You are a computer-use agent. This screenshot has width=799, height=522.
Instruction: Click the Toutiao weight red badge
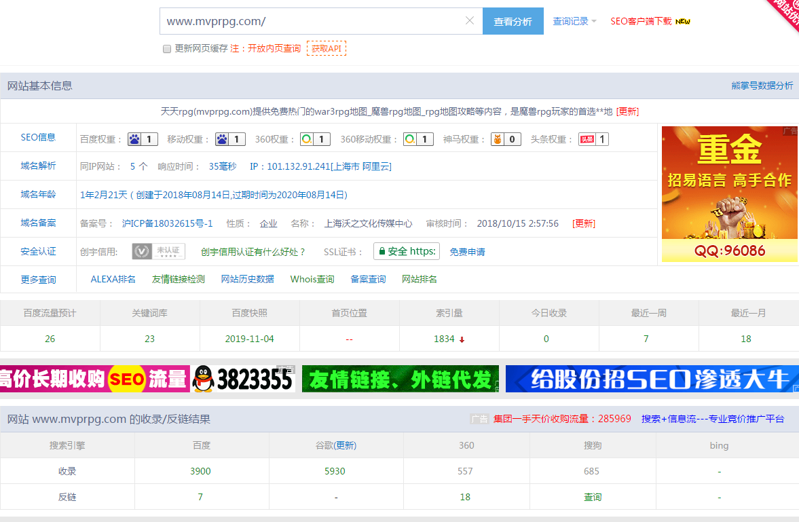(x=594, y=139)
